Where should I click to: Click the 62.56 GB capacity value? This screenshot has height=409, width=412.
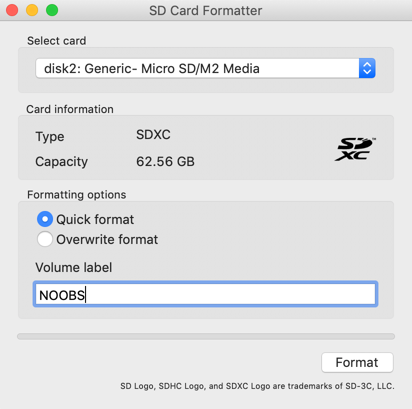click(165, 162)
